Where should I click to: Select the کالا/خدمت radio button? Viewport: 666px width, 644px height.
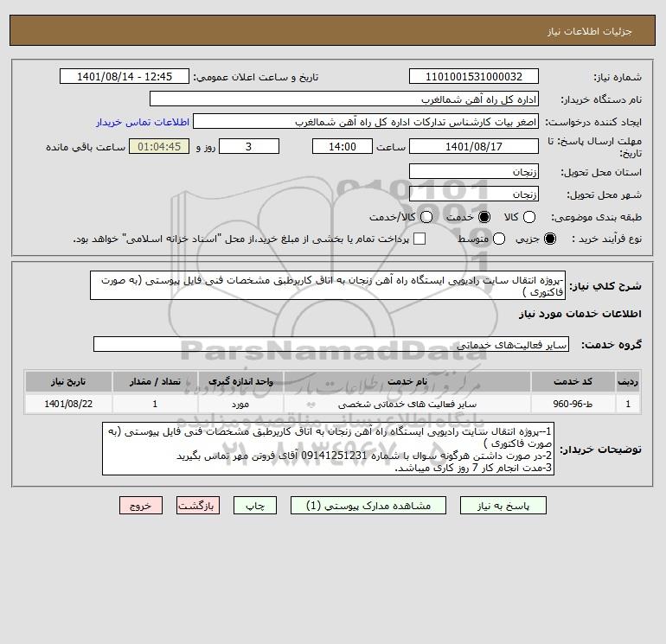coord(426,217)
